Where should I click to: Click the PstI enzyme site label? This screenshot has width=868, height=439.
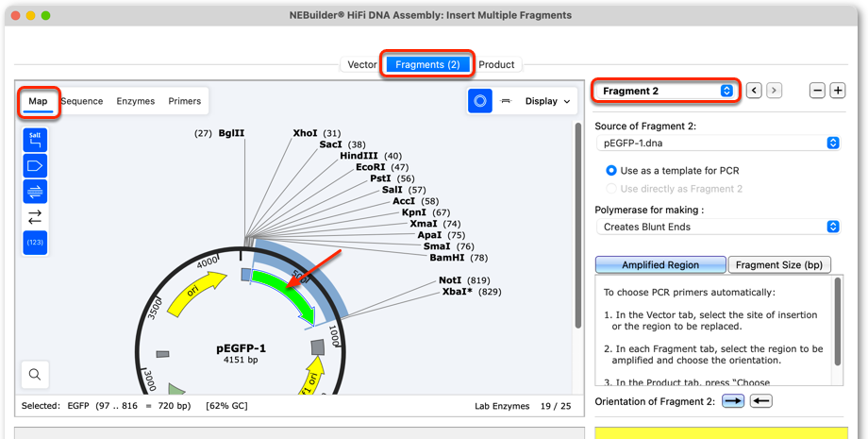point(381,178)
